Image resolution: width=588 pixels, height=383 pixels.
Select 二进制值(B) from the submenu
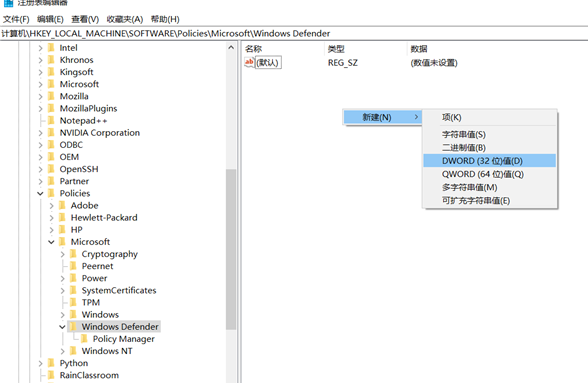pyautogui.click(x=489, y=147)
